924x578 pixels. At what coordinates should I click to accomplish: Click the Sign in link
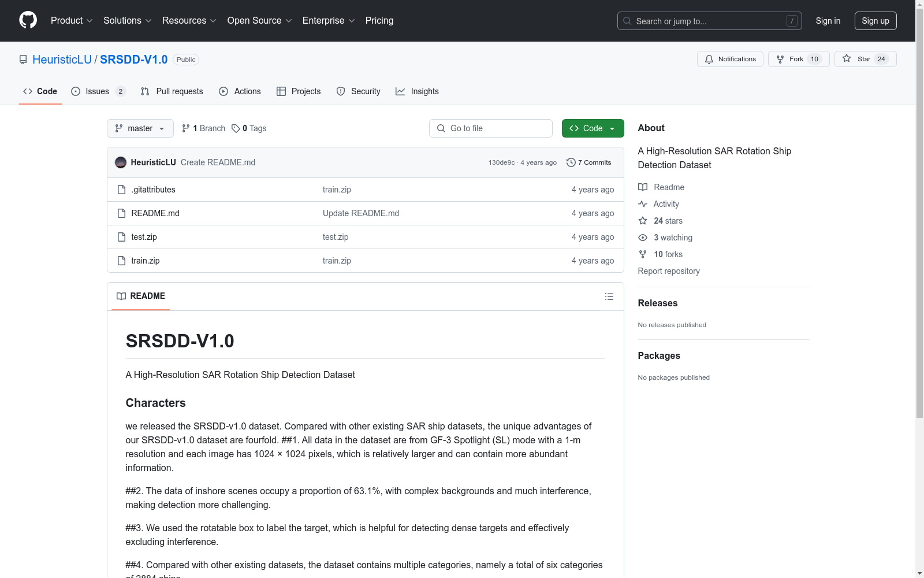tap(828, 21)
